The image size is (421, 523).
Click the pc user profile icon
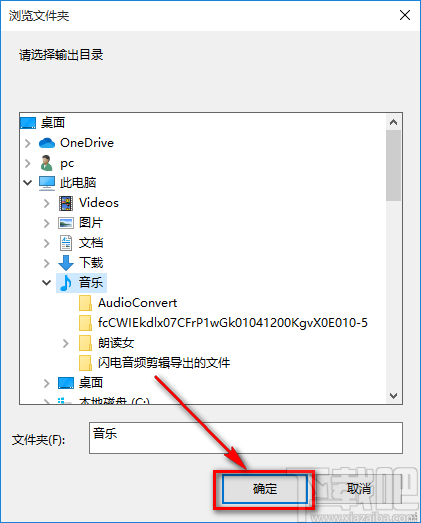tap(46, 163)
